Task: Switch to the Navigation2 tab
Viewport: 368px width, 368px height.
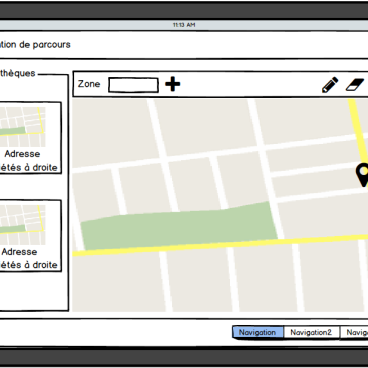Action: (x=311, y=332)
